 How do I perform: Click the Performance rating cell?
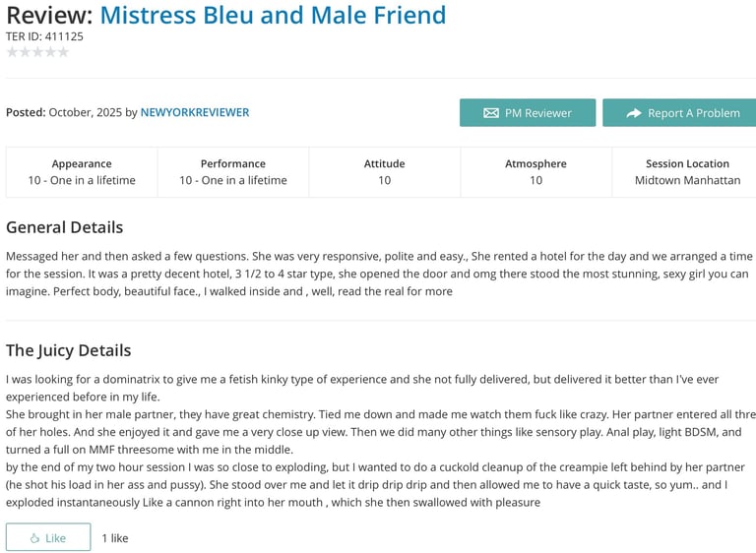pos(233,172)
